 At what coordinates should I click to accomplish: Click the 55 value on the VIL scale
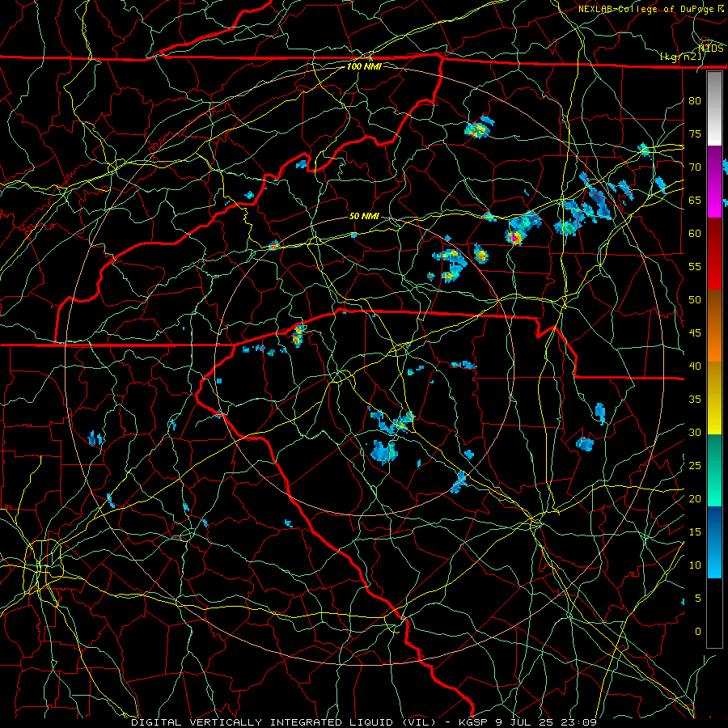pos(695,266)
